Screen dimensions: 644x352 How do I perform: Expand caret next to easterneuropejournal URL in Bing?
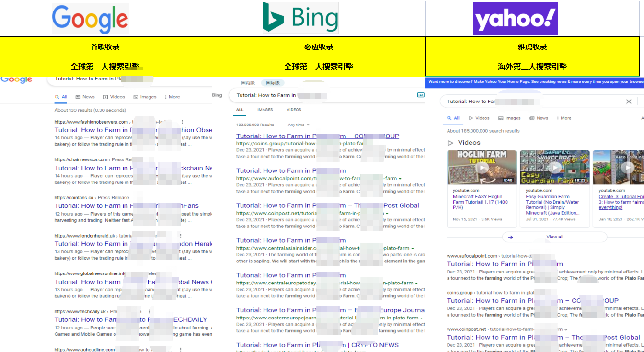coord(421,318)
